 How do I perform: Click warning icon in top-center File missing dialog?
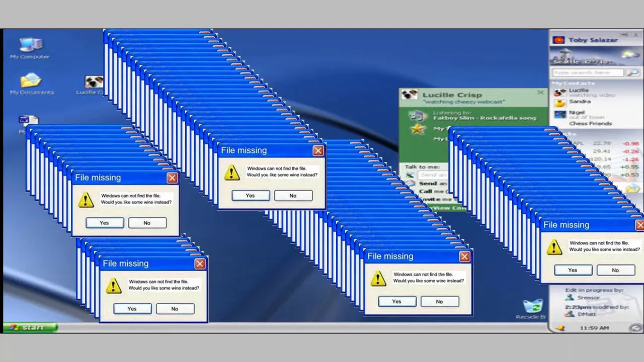231,172
